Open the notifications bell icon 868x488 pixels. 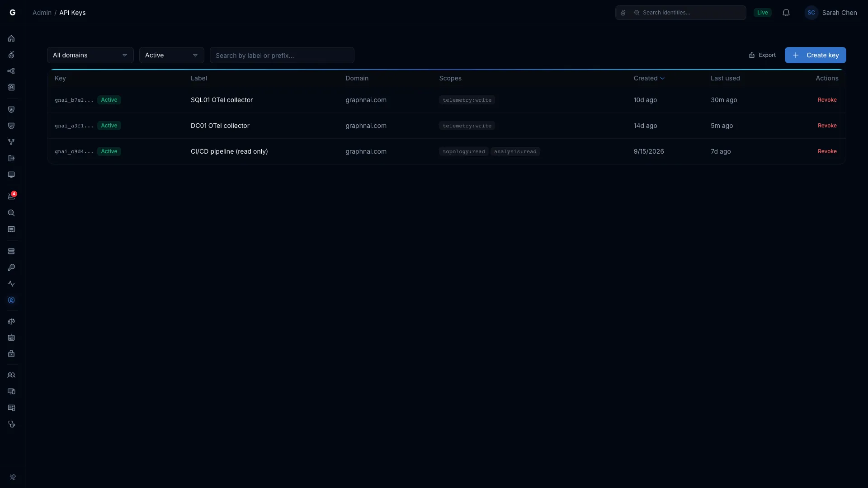(x=786, y=13)
